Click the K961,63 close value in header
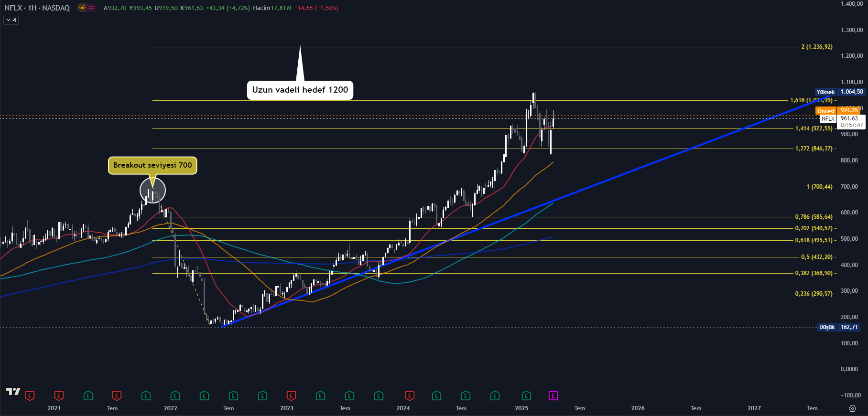Viewport: 868px width, 416px height. click(x=191, y=8)
